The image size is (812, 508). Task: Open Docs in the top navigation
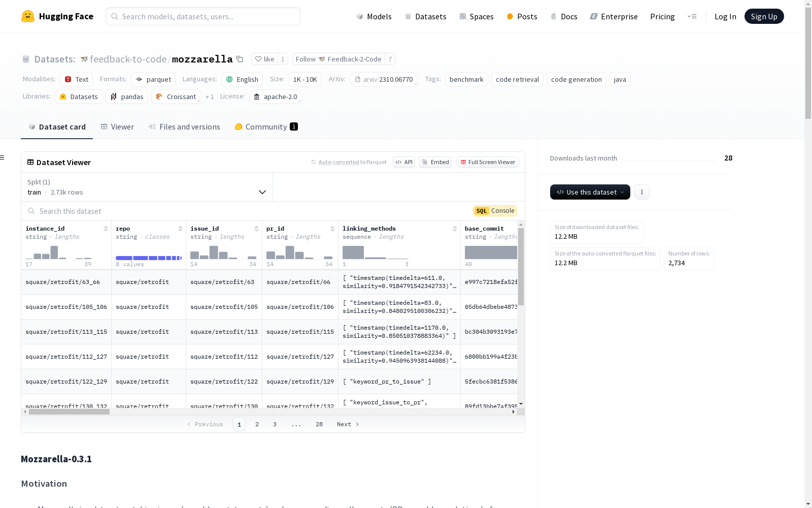point(564,16)
